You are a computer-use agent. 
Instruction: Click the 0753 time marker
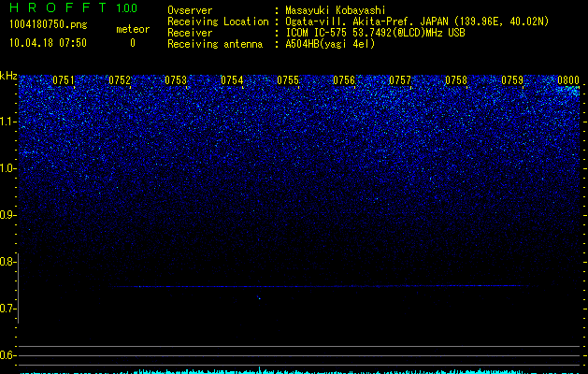click(x=176, y=80)
